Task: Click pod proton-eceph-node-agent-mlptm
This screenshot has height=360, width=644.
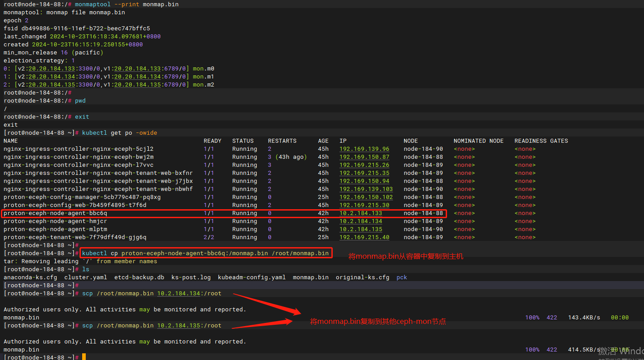Action: 55,229
